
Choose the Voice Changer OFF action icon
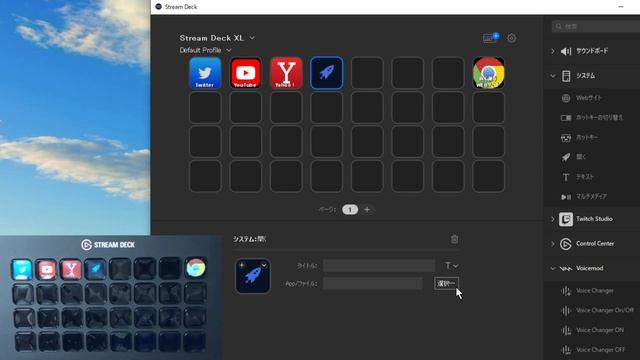pyautogui.click(x=566, y=350)
